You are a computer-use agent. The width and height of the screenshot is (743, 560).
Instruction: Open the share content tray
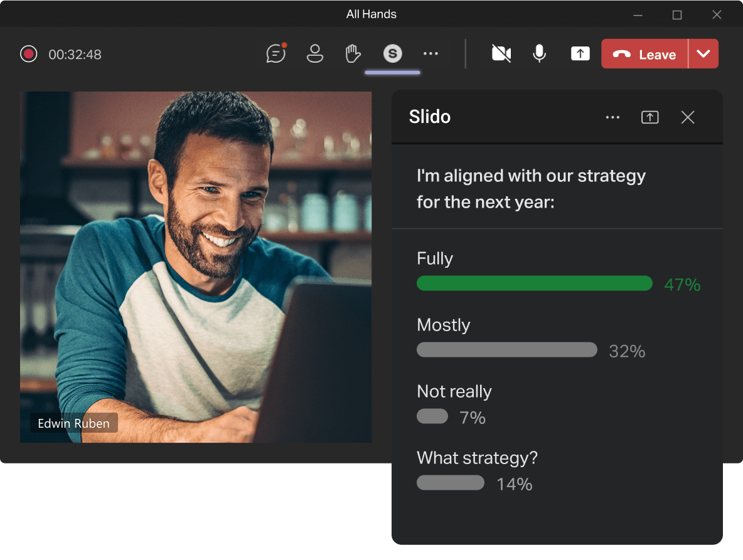pos(580,53)
